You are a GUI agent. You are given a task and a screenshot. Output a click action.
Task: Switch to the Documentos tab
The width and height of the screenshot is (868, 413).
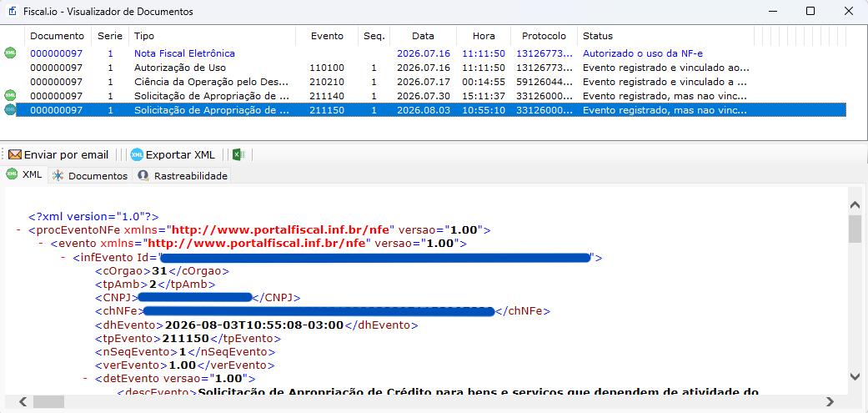click(x=90, y=176)
